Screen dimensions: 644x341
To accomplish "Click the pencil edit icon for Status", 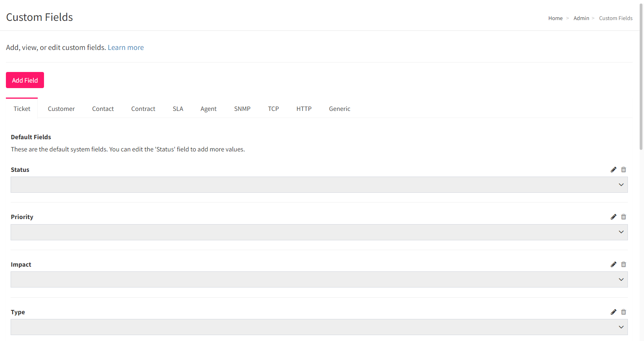I will point(613,170).
